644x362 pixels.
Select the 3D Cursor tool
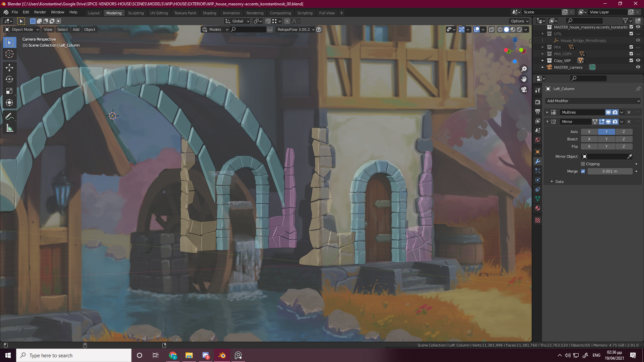click(9, 54)
